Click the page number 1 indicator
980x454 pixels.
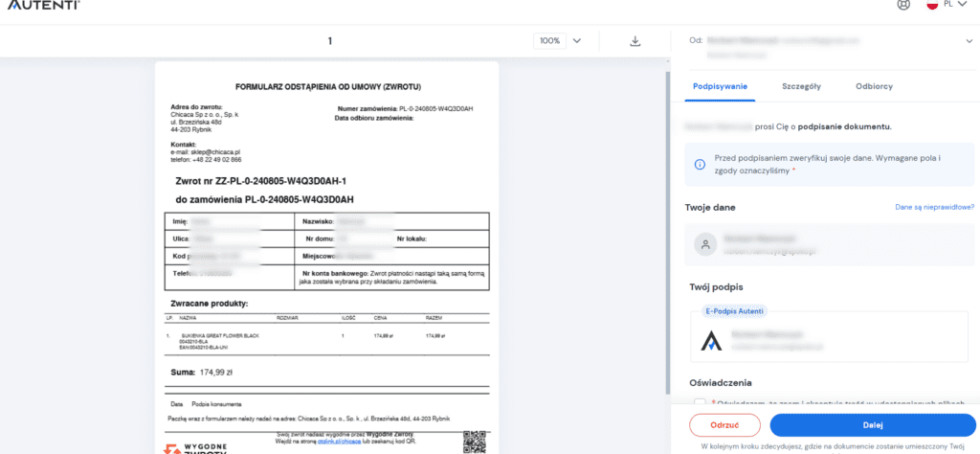point(329,41)
